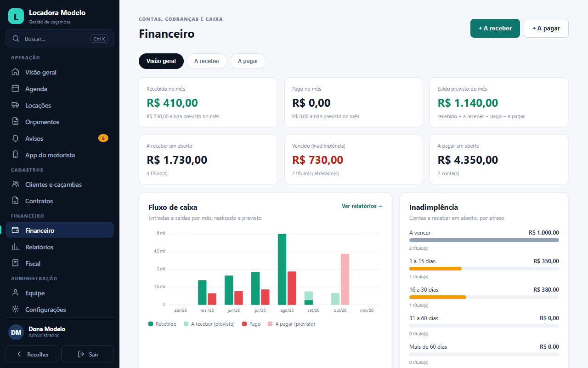Click the Buscar search field

coord(60,39)
